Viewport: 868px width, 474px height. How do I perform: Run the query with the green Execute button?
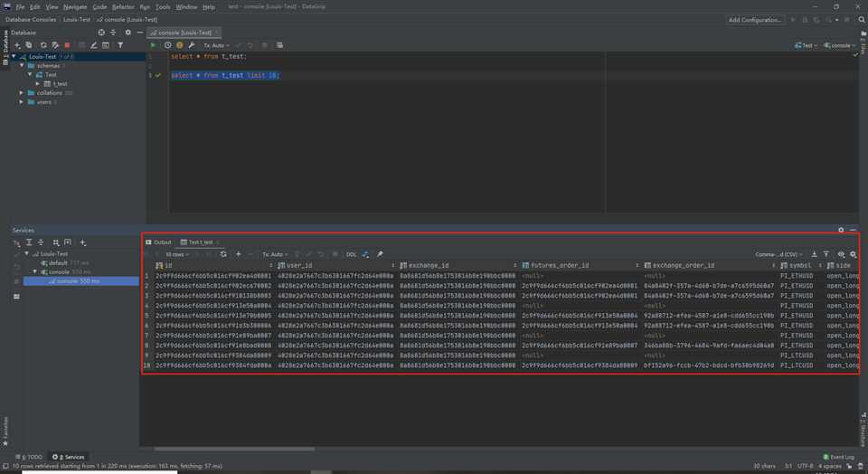pos(154,45)
